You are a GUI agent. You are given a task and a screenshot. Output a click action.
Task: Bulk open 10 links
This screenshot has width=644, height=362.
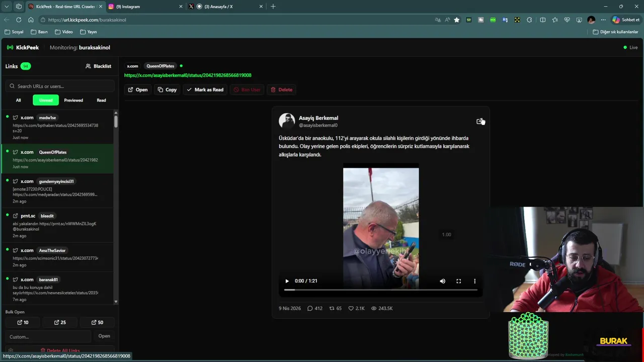(23, 322)
